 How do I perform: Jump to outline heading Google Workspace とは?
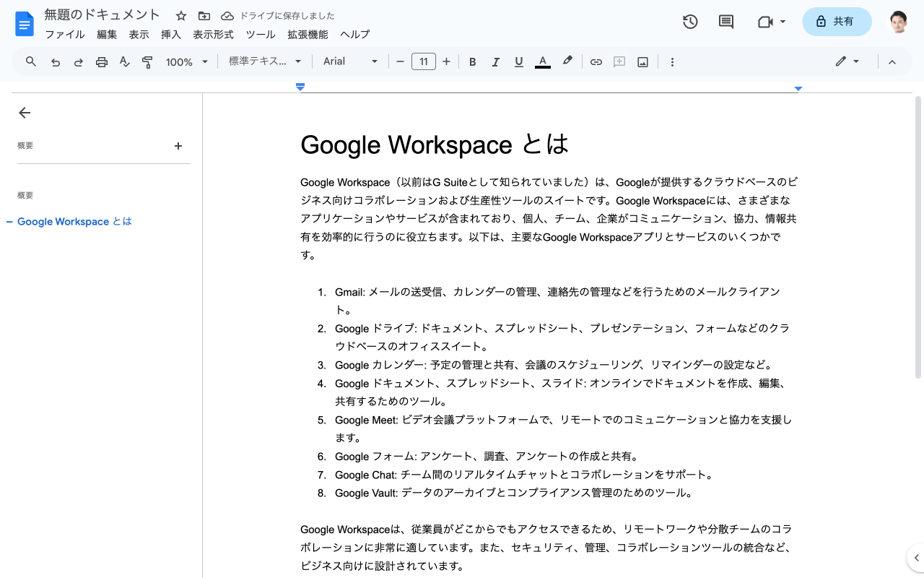pyautogui.click(x=74, y=222)
